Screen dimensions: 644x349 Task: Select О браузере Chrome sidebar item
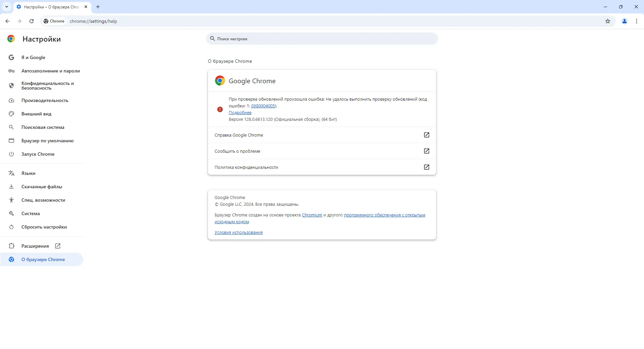tap(42, 259)
